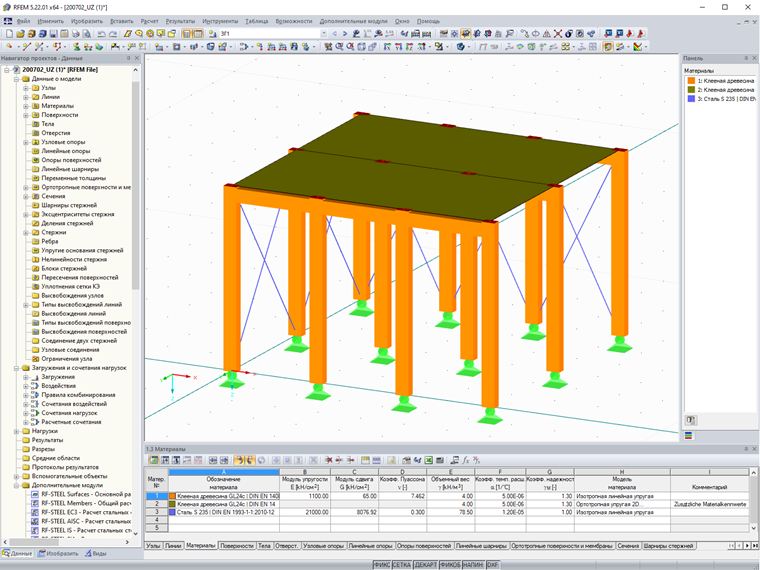Open the Результаты menu
This screenshot has height=570, width=760.
click(180, 21)
